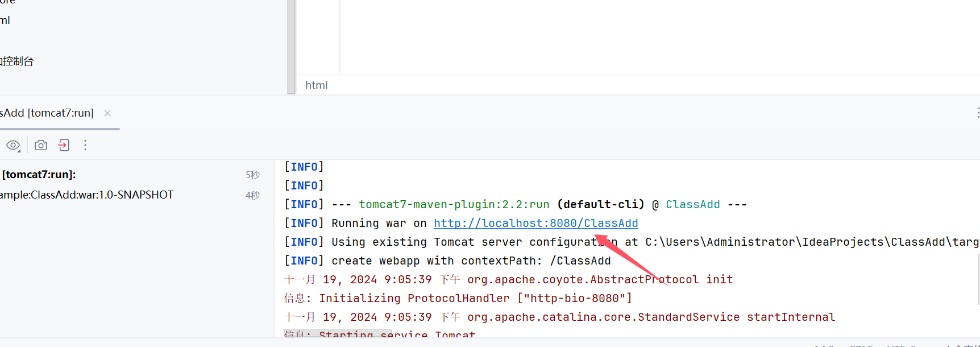Click the Initializing ProtocolHandler log line
Viewport: 980px width, 347px height.
coord(458,298)
